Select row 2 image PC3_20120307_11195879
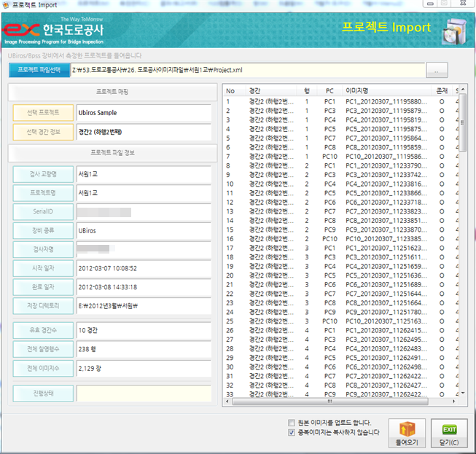476x454 pixels. [x=340, y=111]
